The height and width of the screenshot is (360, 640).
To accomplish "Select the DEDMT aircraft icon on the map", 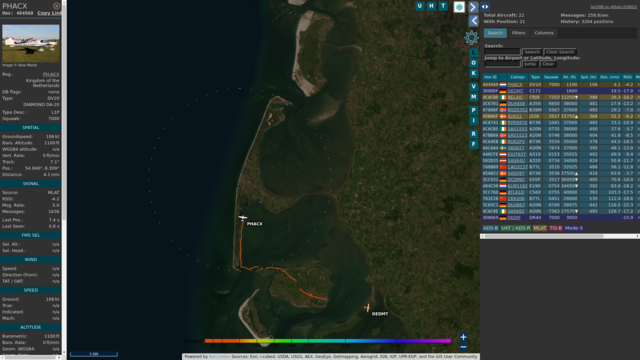I will (x=367, y=308).
